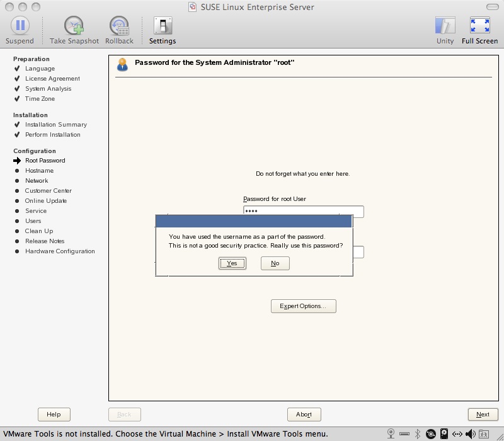Click the Rollback snapshot icon
Image resolution: width=504 pixels, height=441 pixels.
[119, 25]
